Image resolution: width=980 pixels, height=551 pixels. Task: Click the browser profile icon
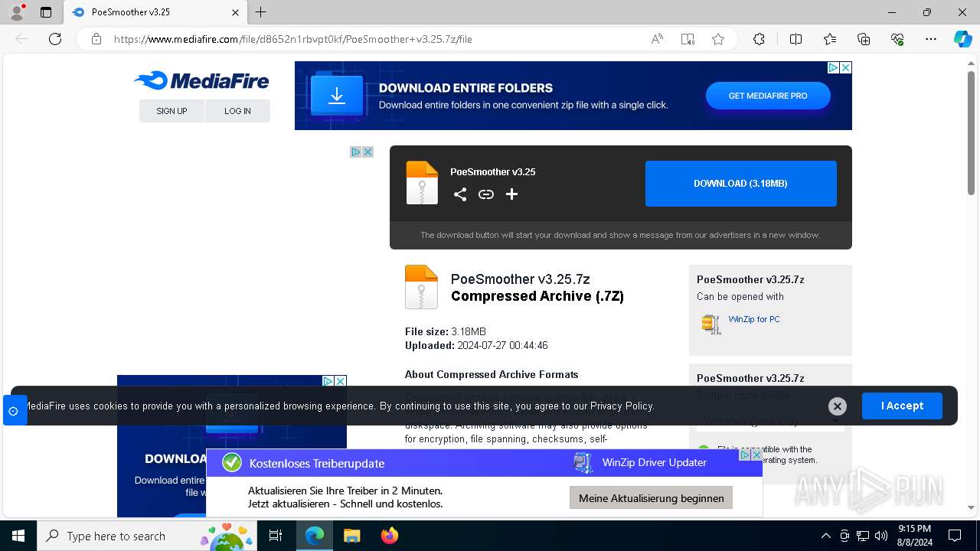17,12
